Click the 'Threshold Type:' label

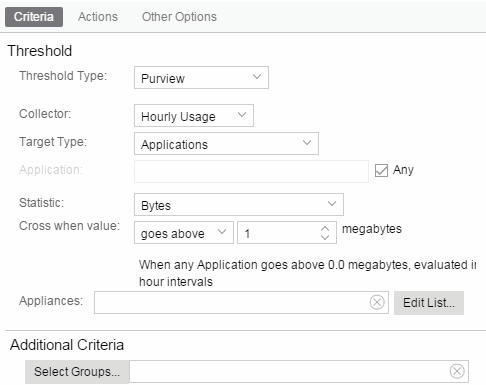click(63, 76)
